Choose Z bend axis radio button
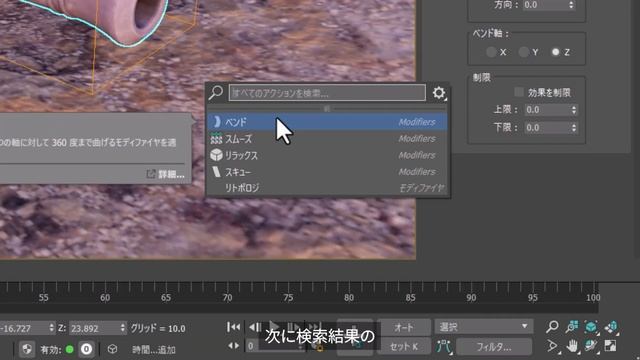The width and height of the screenshot is (640, 360). (x=556, y=52)
